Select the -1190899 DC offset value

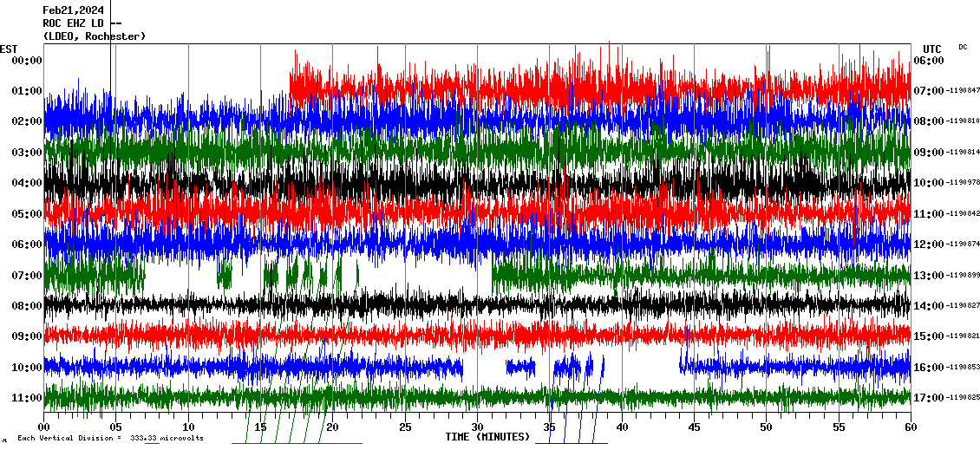tap(963, 275)
